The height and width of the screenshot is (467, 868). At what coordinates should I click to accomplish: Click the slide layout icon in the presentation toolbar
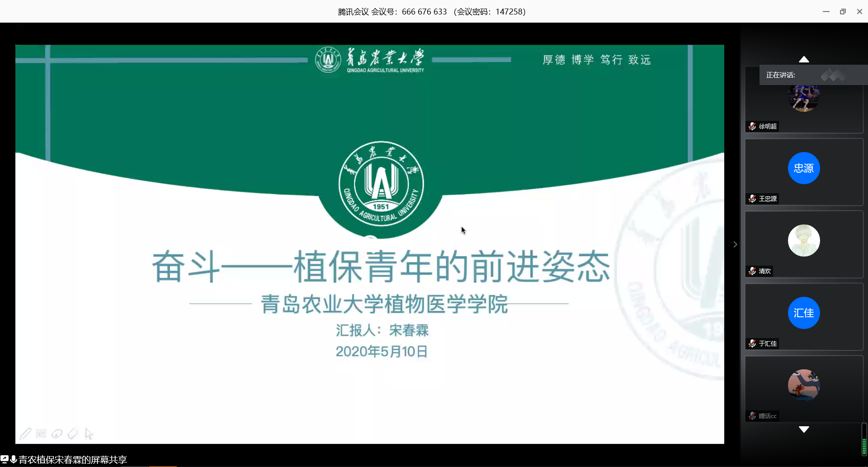[x=41, y=434]
